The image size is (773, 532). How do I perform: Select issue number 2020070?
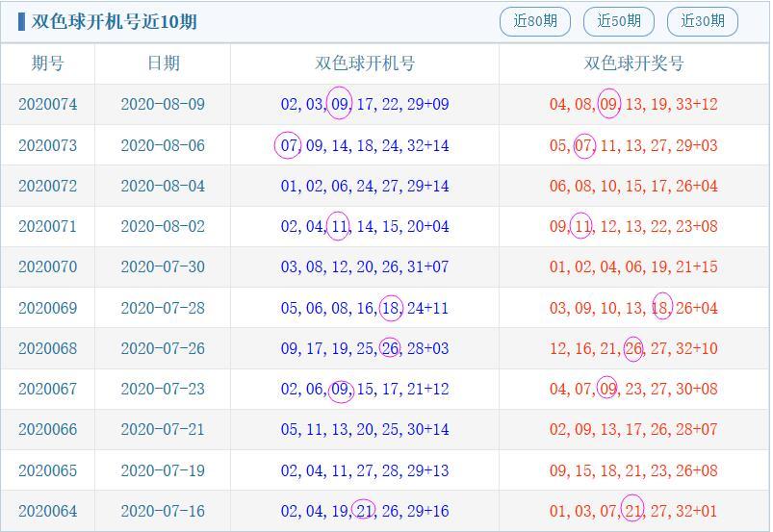[x=48, y=267]
